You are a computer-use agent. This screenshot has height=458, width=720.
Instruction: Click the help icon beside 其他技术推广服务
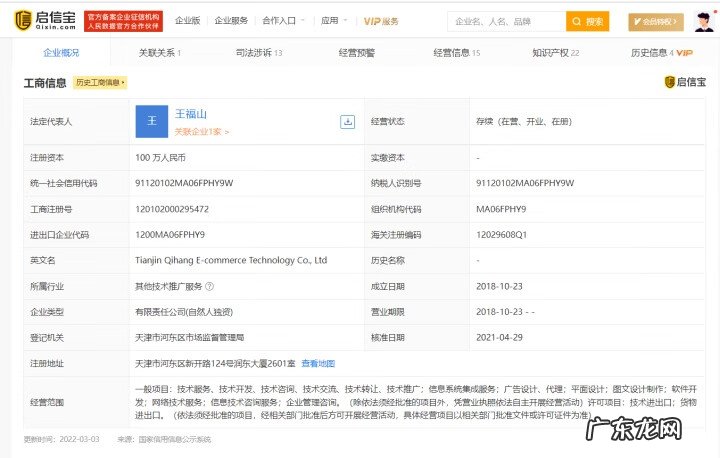click(209, 286)
